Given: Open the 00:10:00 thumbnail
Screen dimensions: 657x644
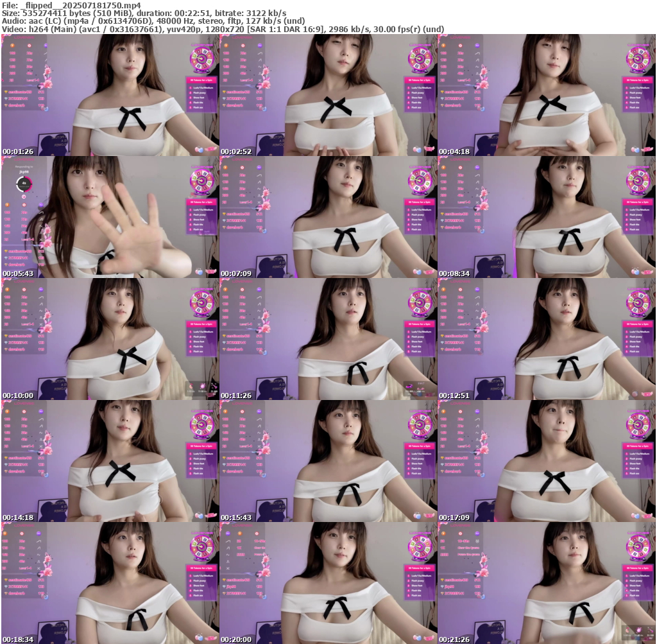Looking at the screenshot, I should (x=110, y=339).
